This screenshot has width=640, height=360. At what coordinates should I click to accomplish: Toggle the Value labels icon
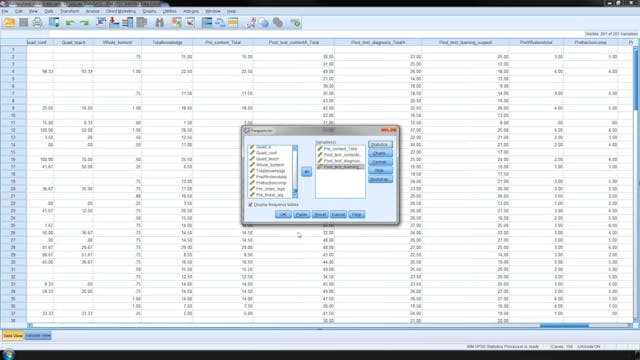click(x=250, y=23)
